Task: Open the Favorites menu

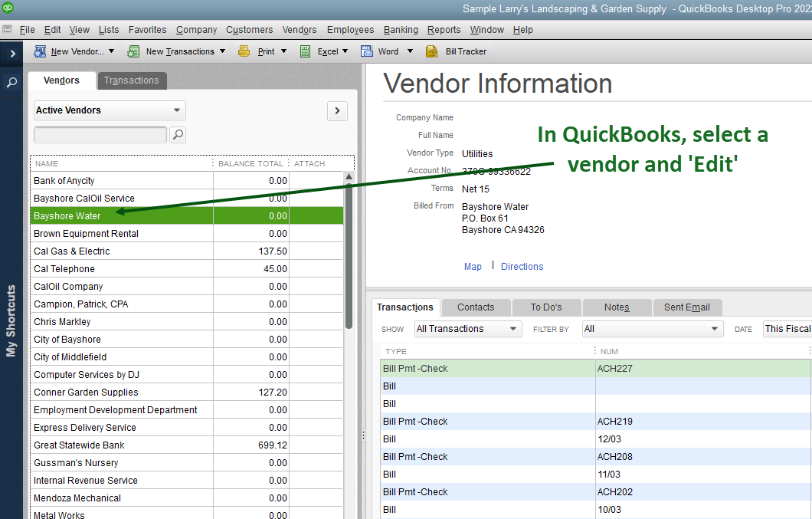Action: (x=148, y=30)
